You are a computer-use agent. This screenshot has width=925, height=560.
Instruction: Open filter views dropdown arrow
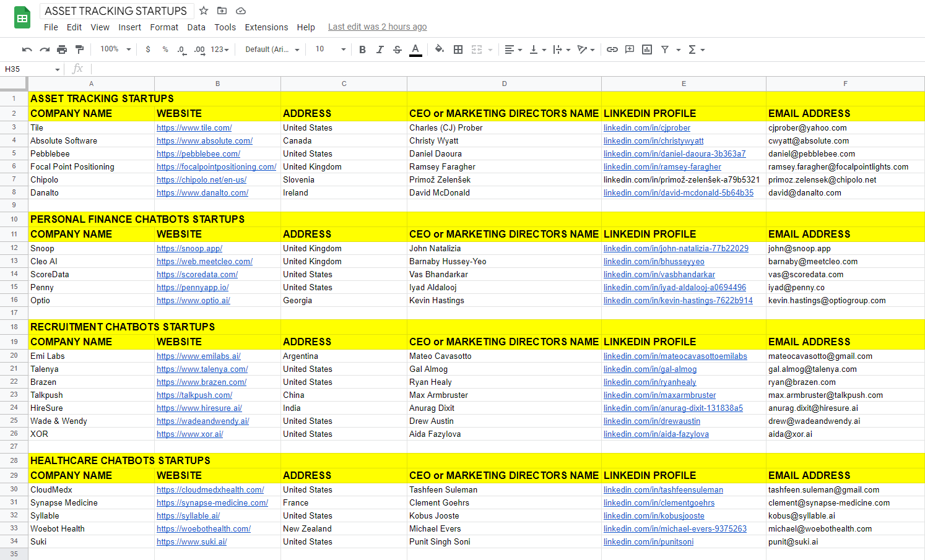[x=678, y=50]
